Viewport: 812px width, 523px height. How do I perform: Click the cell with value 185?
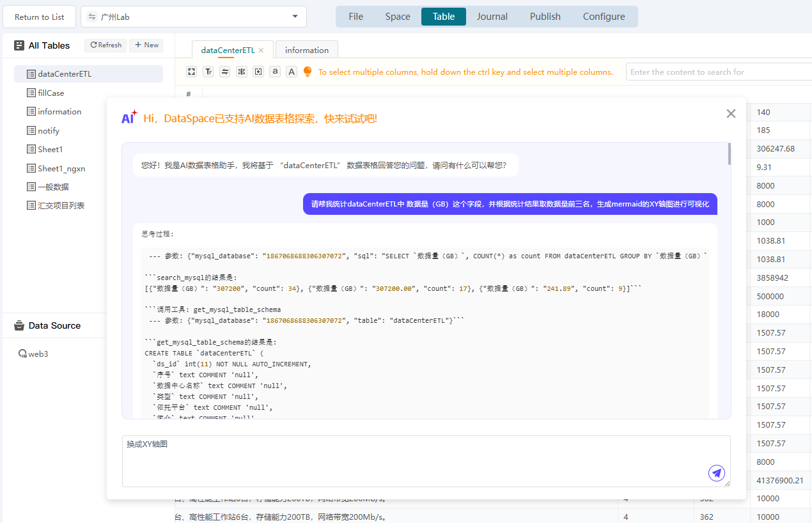point(780,130)
